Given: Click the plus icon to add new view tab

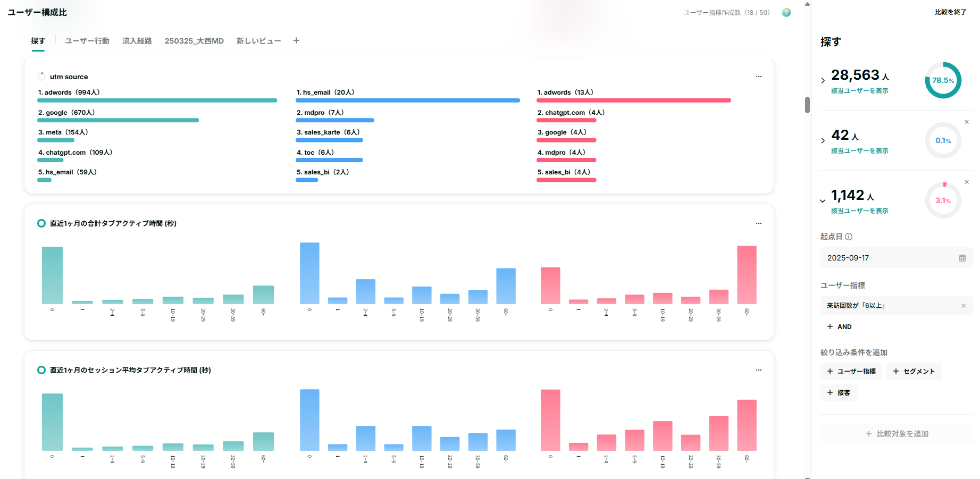Looking at the screenshot, I should coord(296,41).
